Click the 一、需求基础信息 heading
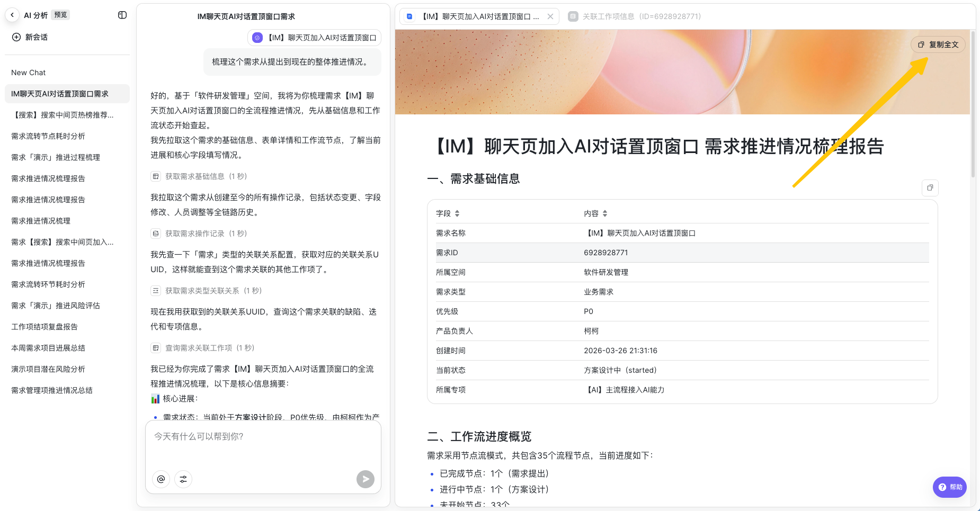 473,179
